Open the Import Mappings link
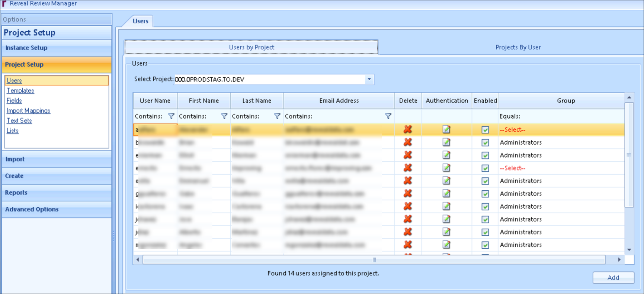Image resolution: width=644 pixels, height=294 pixels. [28, 111]
